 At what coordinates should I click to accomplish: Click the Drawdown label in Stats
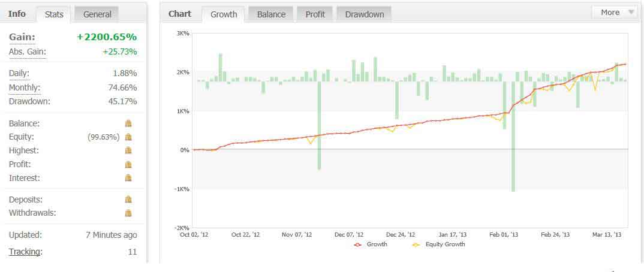tap(29, 101)
